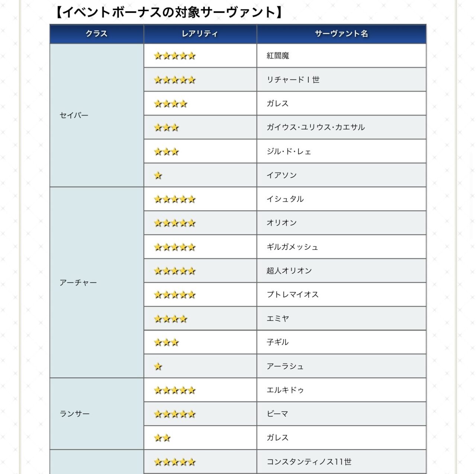Select the ランサー class cell
The width and height of the screenshot is (476, 474).
coord(74,414)
